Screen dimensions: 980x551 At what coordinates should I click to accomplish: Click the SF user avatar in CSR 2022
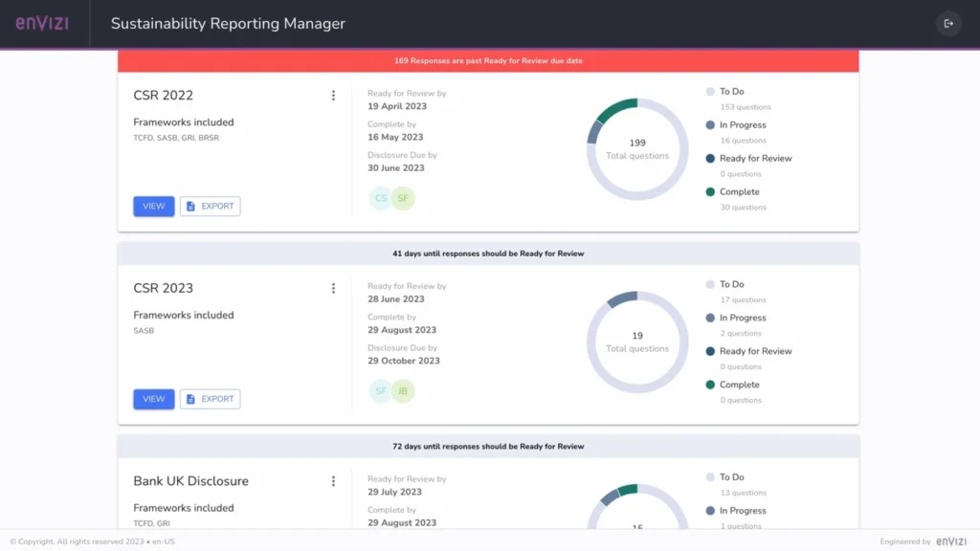tap(403, 198)
